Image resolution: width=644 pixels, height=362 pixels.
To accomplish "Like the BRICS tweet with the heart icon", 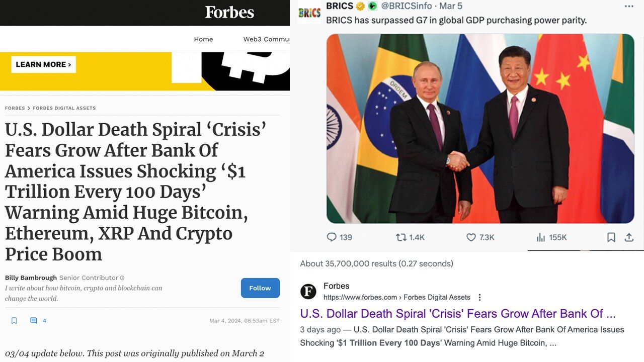I will point(471,237).
